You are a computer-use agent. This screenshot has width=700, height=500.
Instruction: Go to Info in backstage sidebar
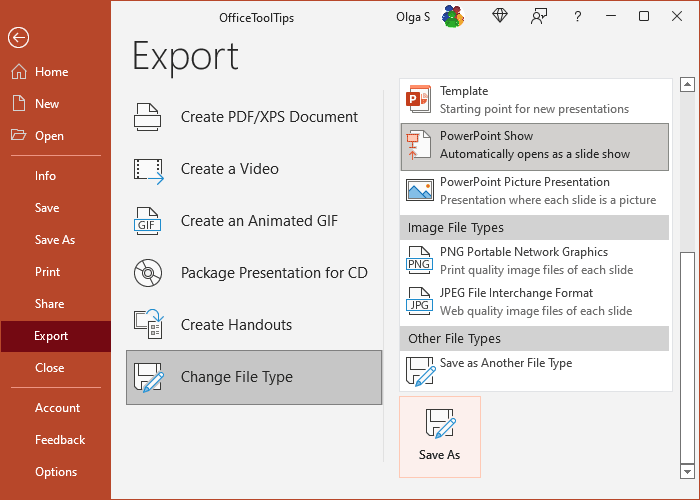(46, 175)
